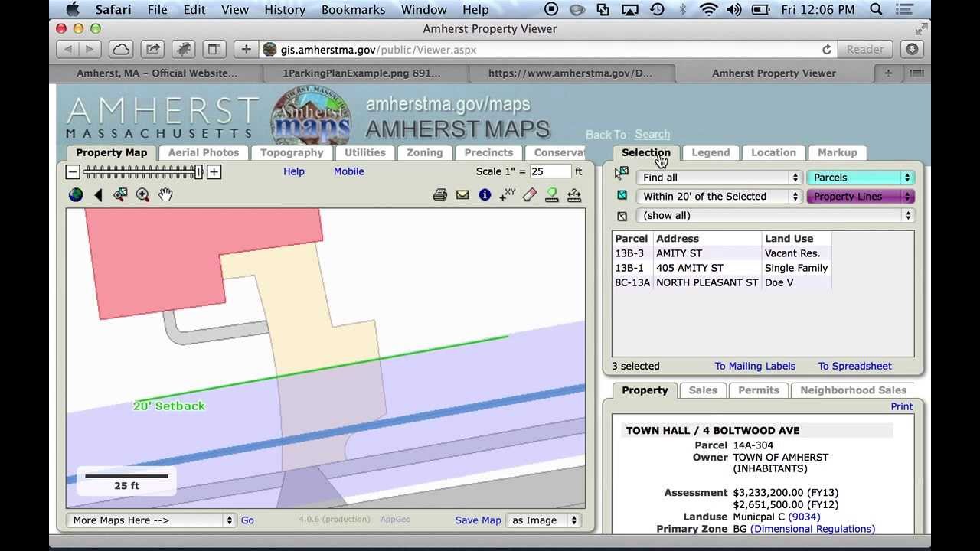The image size is (980, 551).
Task: Open the (show all) filter dropdown
Action: [x=775, y=216]
